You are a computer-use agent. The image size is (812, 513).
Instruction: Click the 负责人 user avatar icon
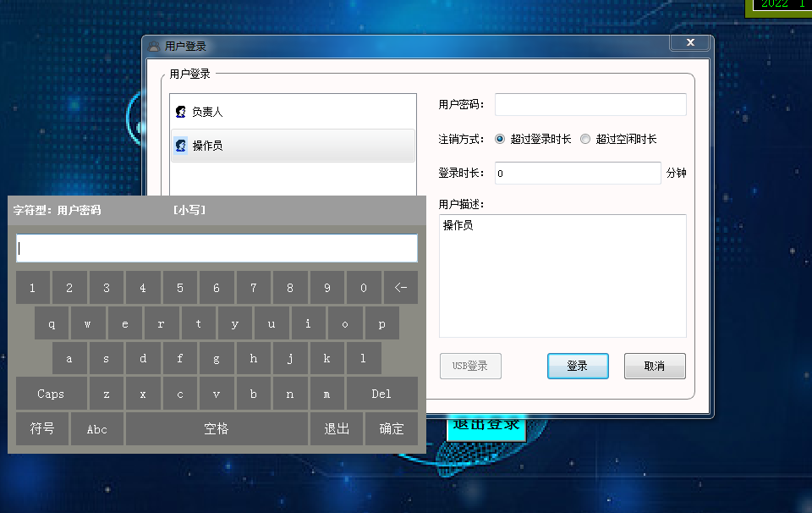[x=181, y=112]
